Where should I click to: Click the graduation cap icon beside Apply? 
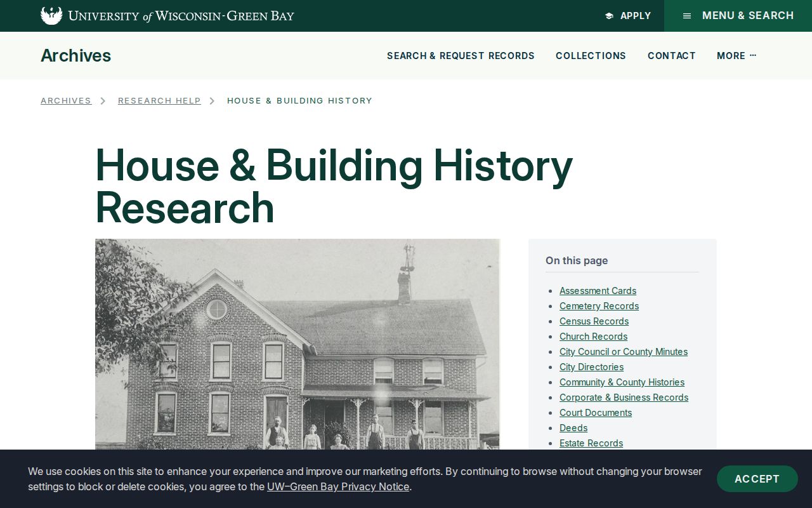pos(609,16)
